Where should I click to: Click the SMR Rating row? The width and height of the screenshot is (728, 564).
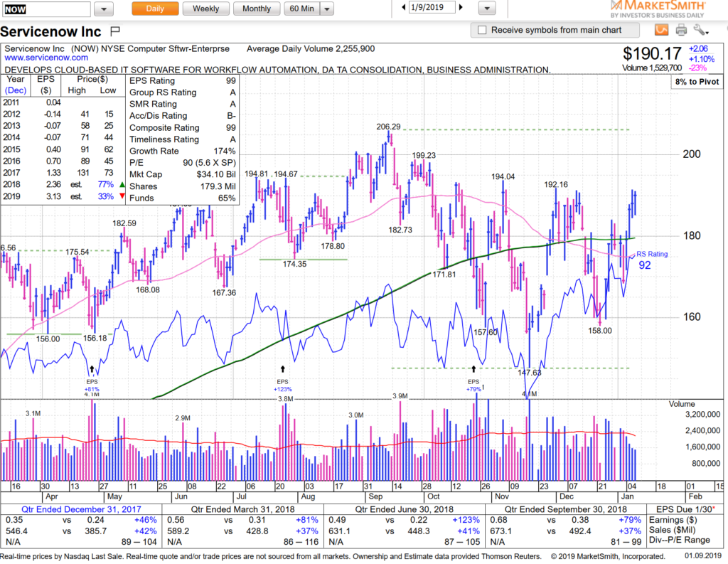click(x=183, y=104)
